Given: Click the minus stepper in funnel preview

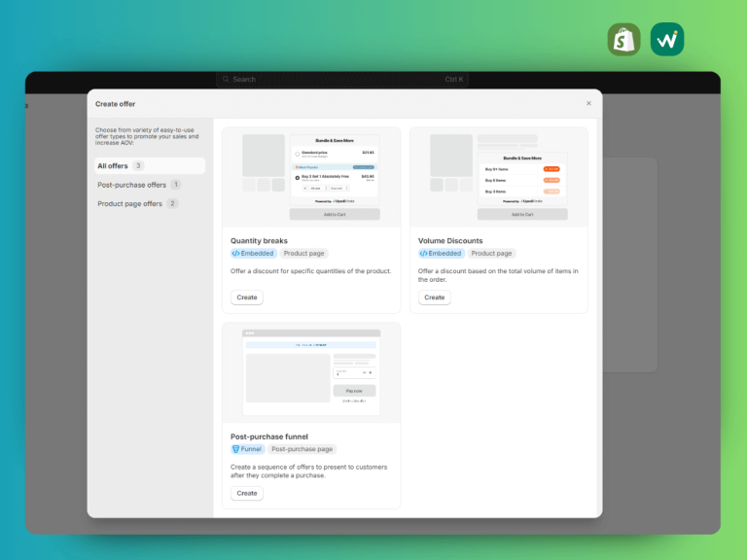Looking at the screenshot, I should 364,373.
